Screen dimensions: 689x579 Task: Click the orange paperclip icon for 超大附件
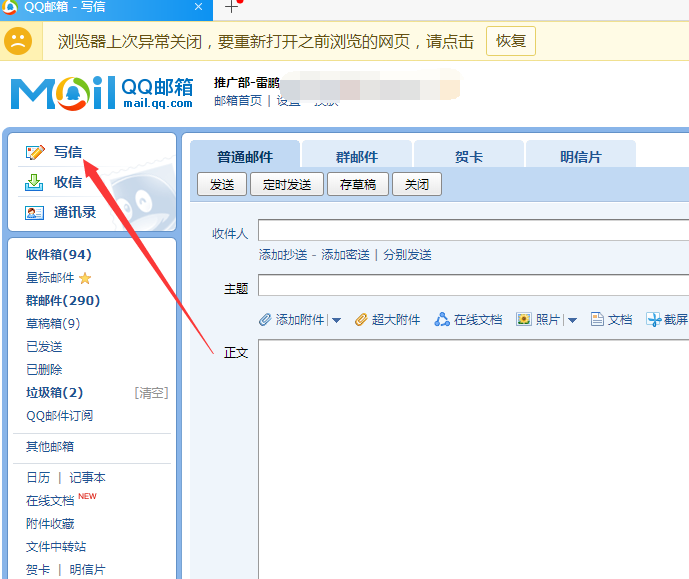[x=361, y=319]
